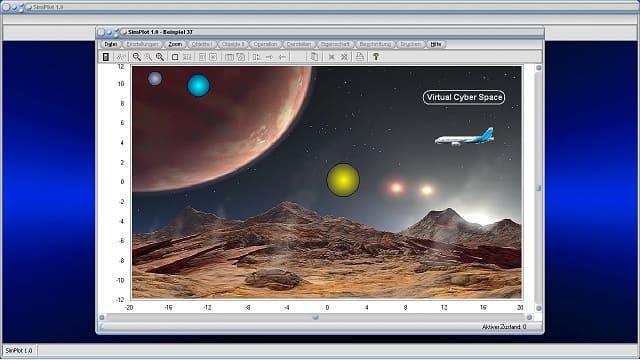Click the single X delete icon
This screenshot has width=640, height=360.
[331, 57]
